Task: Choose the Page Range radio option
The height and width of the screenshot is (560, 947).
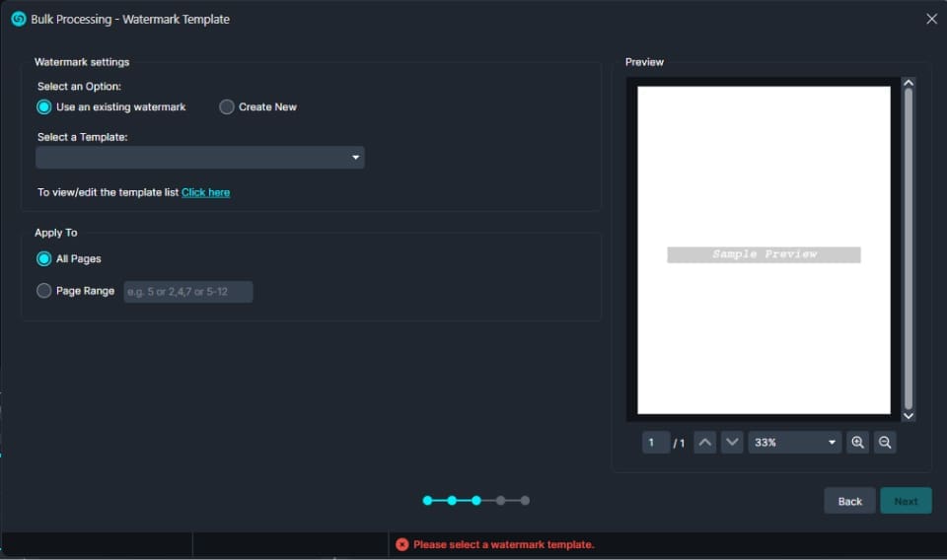Action: pyautogui.click(x=44, y=291)
